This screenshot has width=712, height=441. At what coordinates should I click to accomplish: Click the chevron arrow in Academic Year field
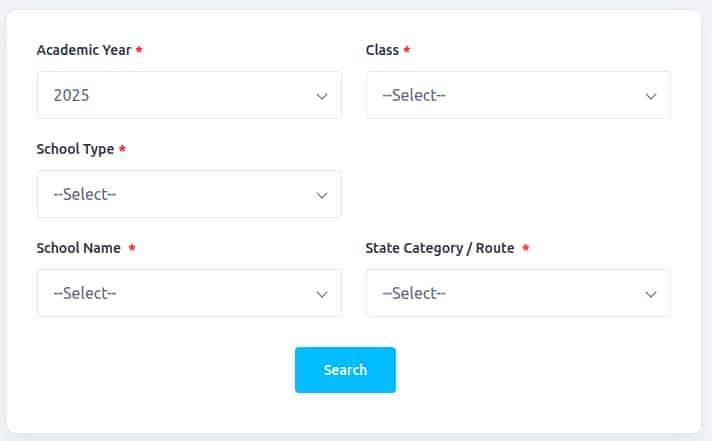[322, 96]
